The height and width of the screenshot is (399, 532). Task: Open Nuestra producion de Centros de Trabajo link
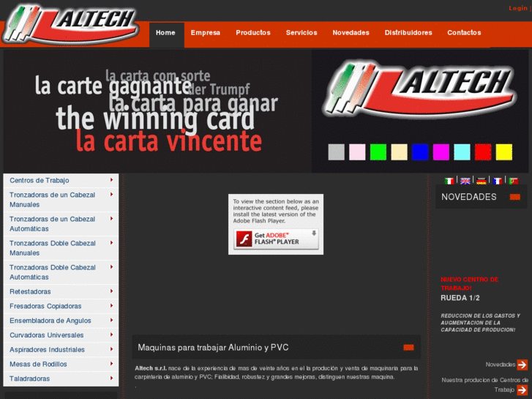click(485, 385)
